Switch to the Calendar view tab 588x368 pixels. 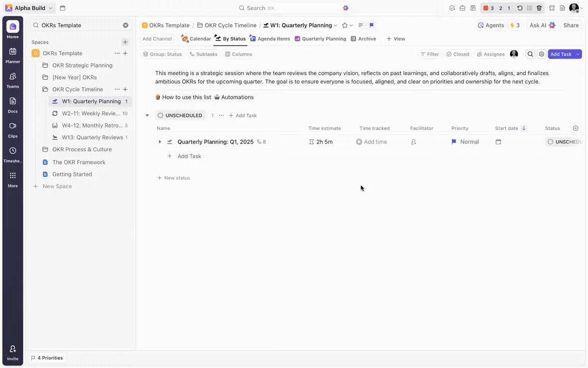tap(196, 39)
